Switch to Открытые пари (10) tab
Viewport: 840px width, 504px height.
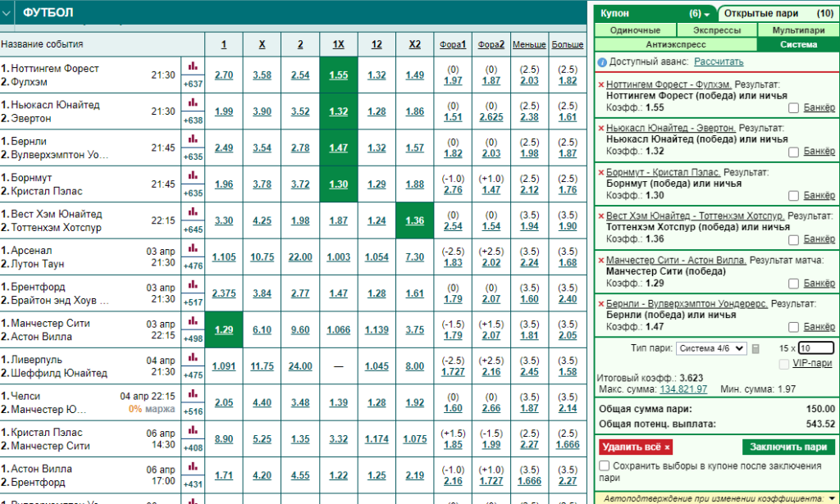pyautogui.click(x=778, y=13)
